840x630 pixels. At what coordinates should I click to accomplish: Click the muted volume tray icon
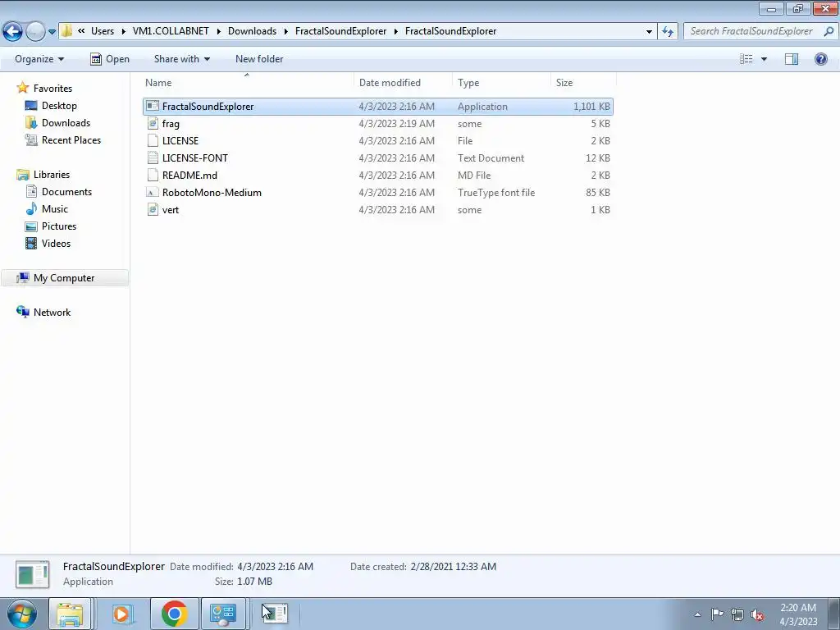pos(757,614)
